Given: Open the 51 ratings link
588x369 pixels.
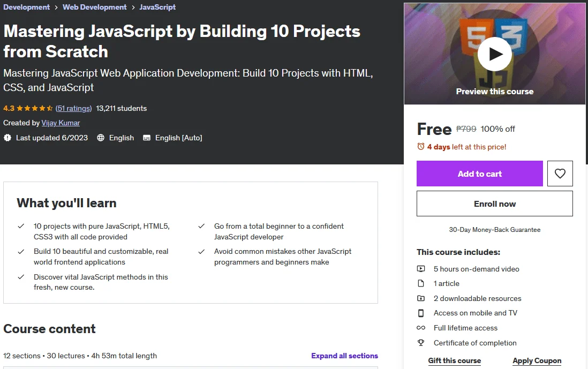Looking at the screenshot, I should 73,108.
